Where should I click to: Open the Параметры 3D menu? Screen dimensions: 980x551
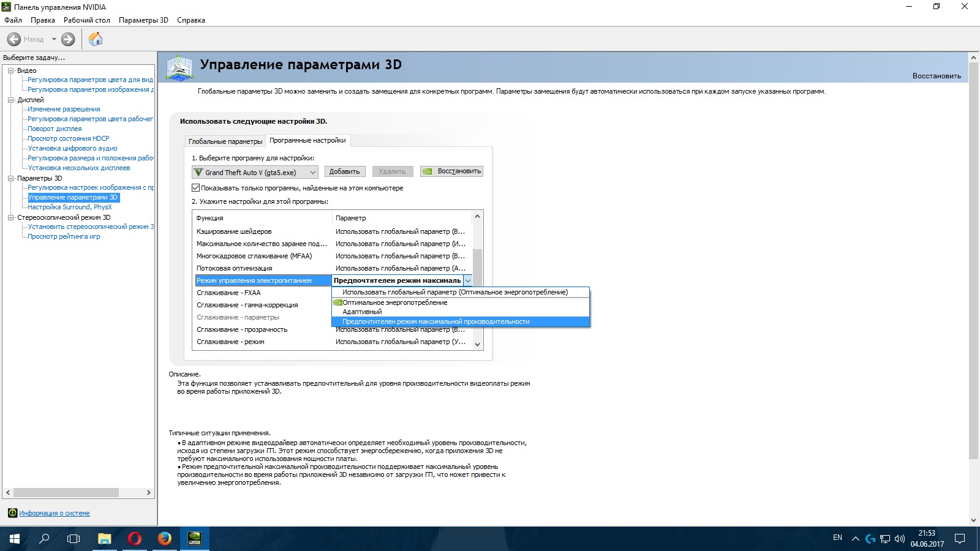point(143,20)
